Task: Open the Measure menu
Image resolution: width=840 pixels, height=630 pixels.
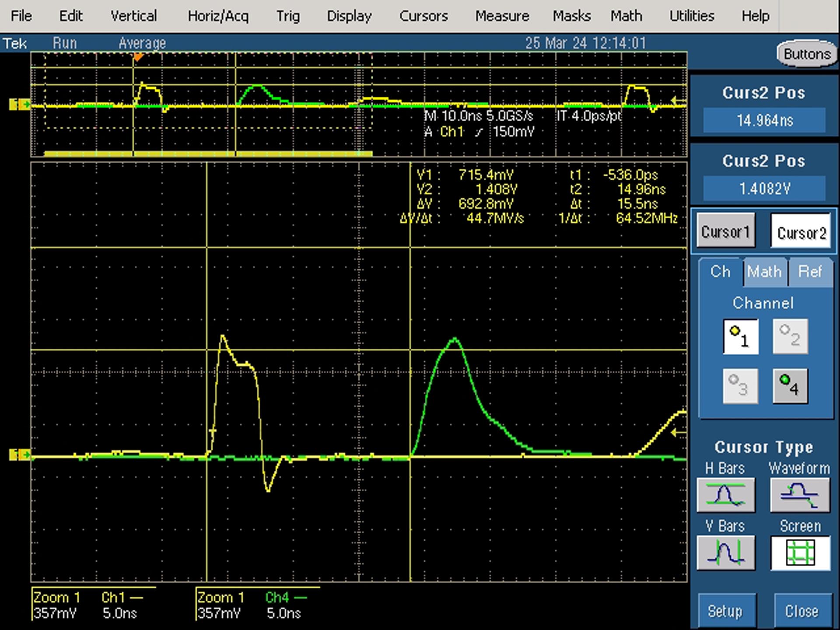Action: tap(502, 16)
